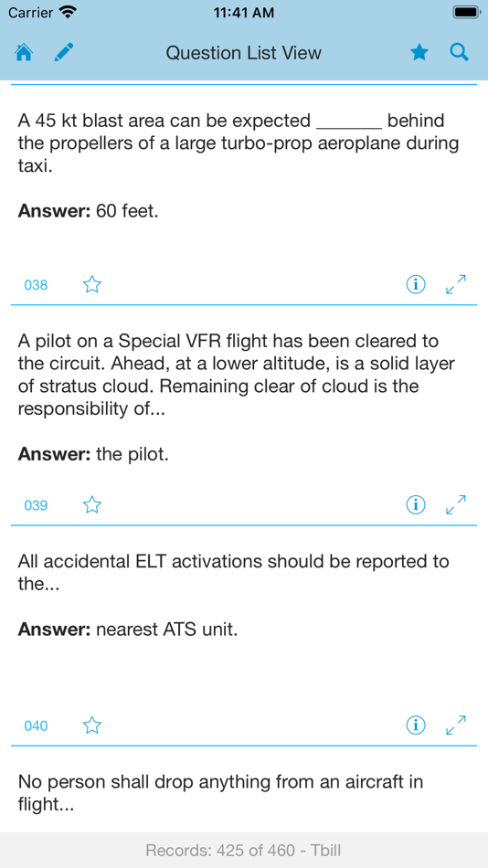Show info for question 039
This screenshot has width=488, height=868.
(x=416, y=504)
